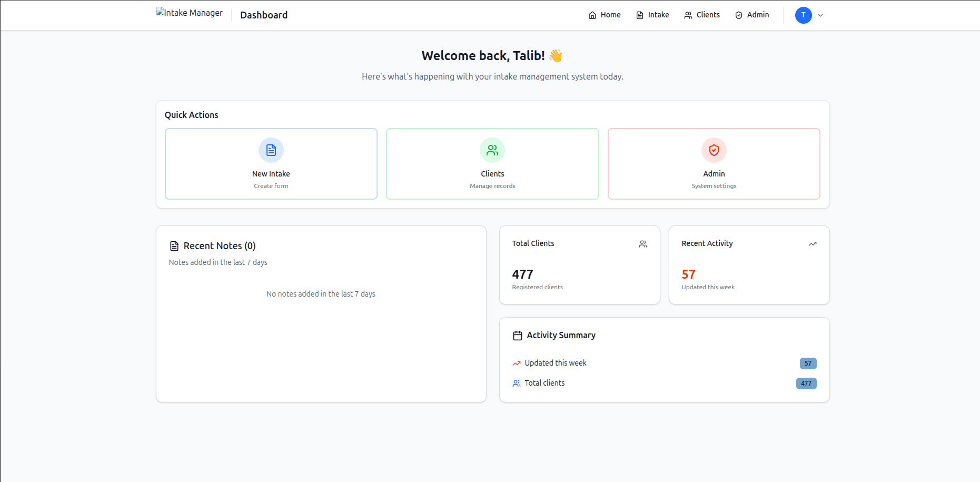Click the trend arrow icon in Recent Activity card
The image size is (980, 482).
click(813, 244)
